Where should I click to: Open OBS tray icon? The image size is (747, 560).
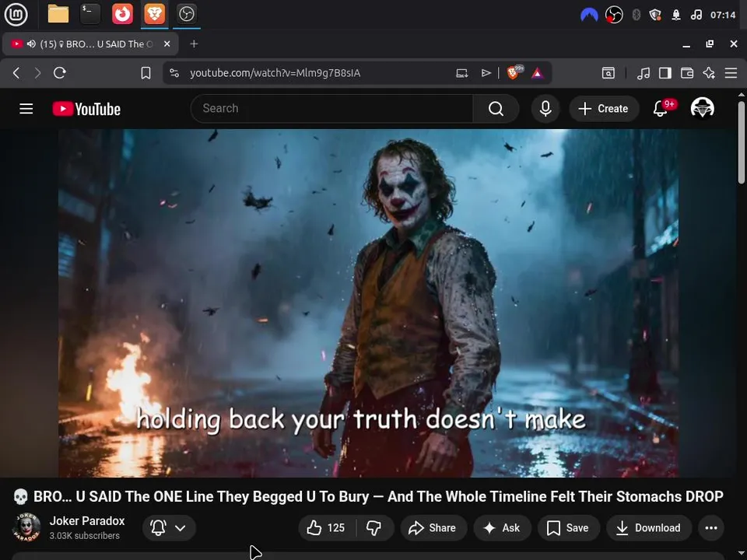(x=614, y=15)
